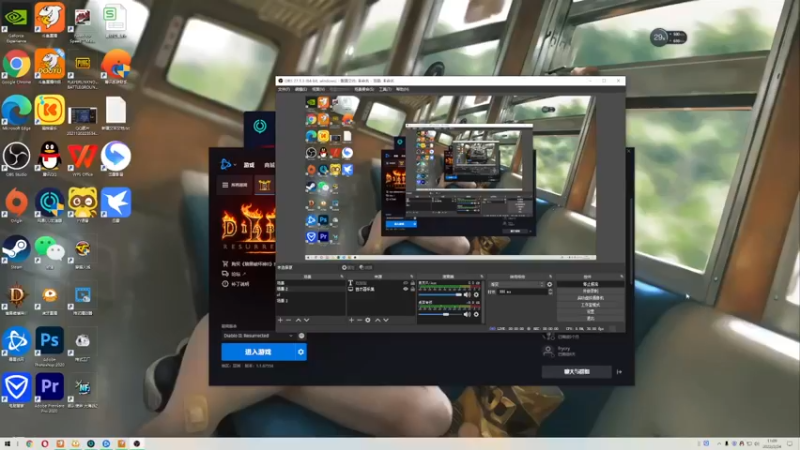The height and width of the screenshot is (450, 800).
Task: Open Google Chrome desktop shortcut
Action: pos(16,67)
